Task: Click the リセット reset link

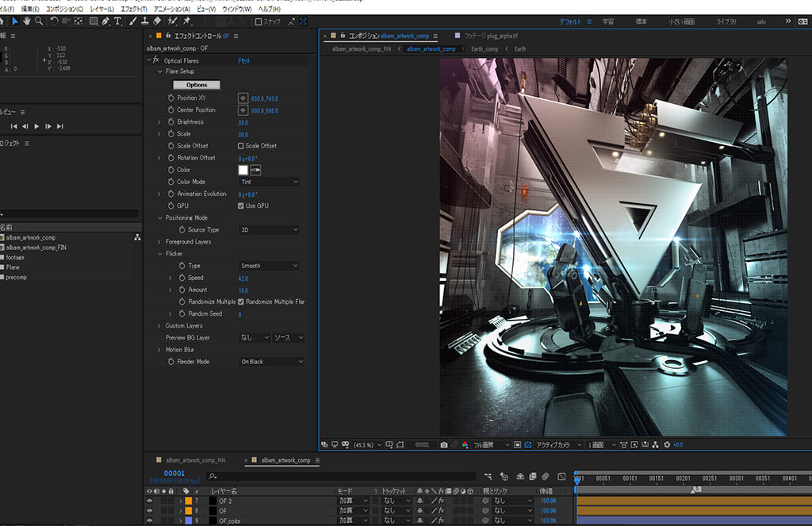Action: click(x=245, y=60)
